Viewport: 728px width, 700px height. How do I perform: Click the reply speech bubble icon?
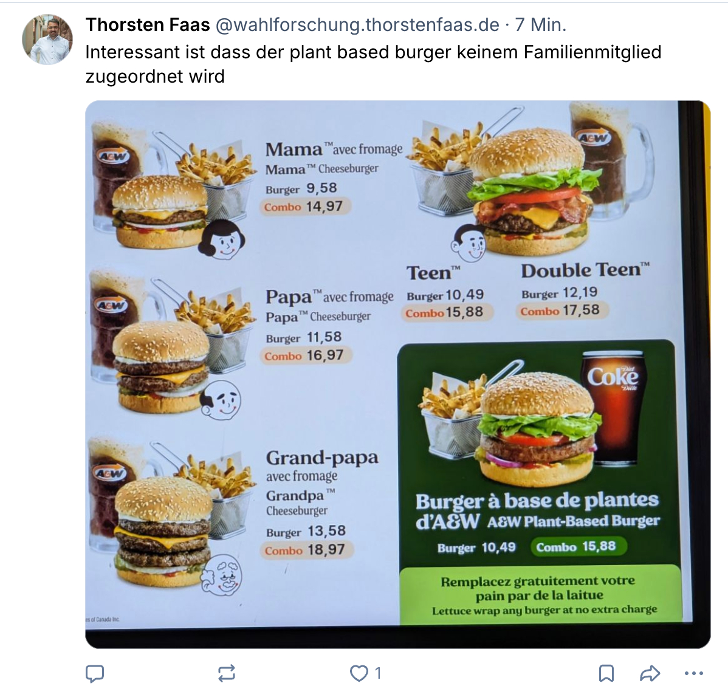[95, 673]
